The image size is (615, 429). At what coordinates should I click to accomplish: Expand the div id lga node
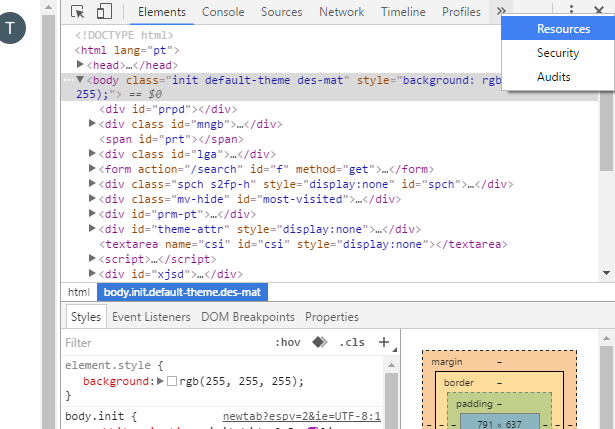pos(92,153)
